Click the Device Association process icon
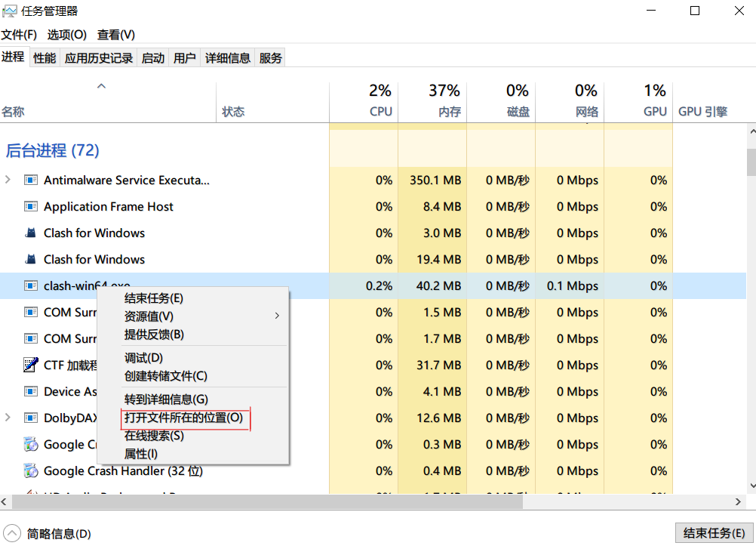The width and height of the screenshot is (756, 552). tap(31, 391)
